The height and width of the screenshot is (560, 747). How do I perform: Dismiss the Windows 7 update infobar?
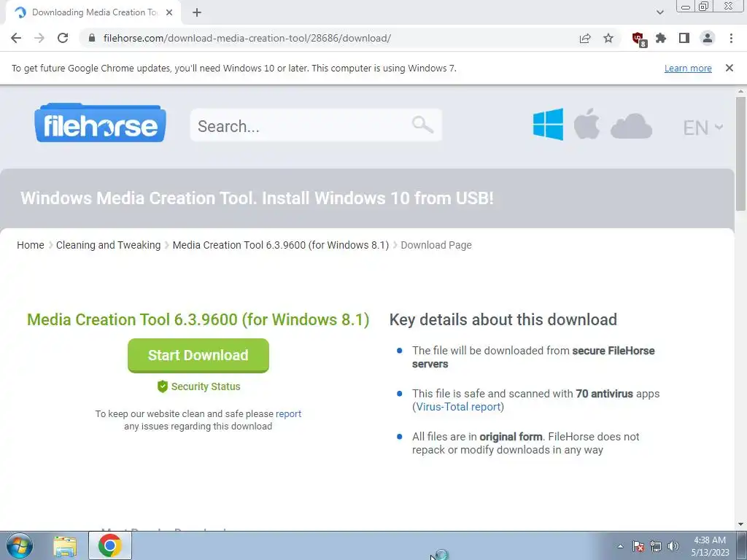729,68
